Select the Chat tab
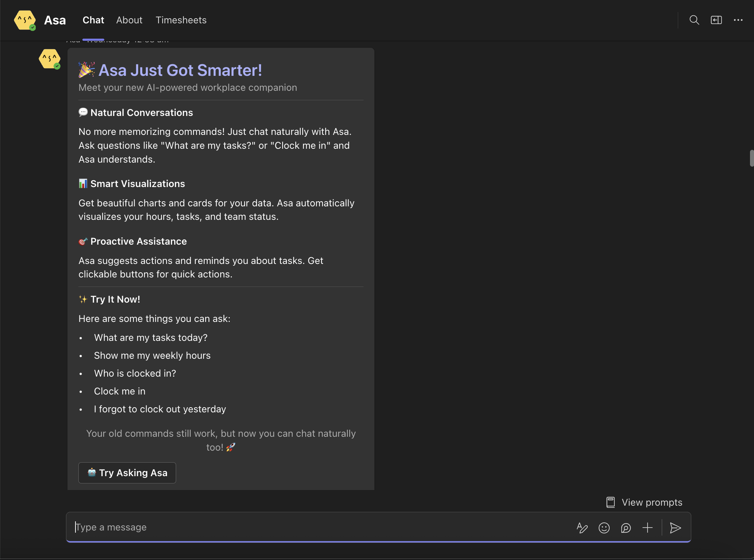754x560 pixels. (x=93, y=20)
